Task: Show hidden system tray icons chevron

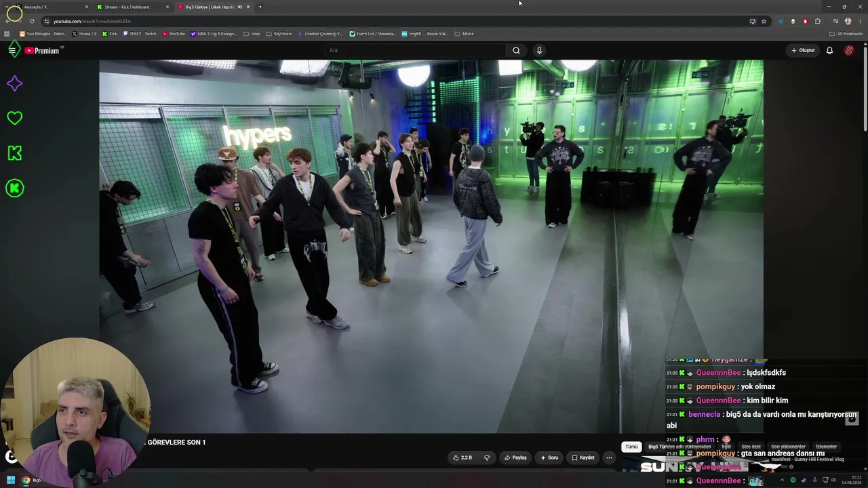Action: 782,481
